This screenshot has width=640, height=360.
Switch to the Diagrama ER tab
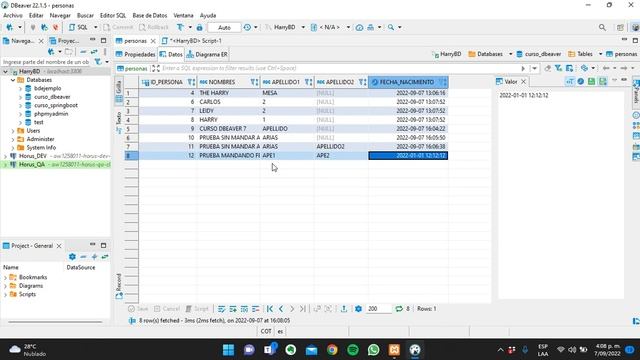click(207, 54)
